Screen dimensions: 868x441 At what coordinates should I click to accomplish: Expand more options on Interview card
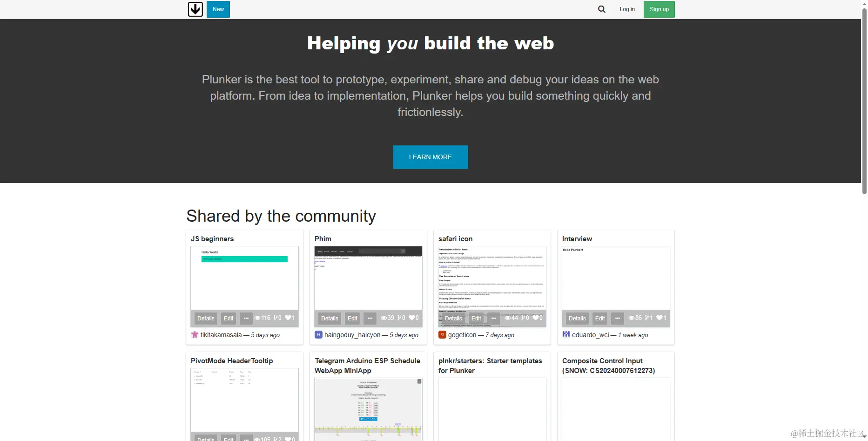click(x=618, y=319)
